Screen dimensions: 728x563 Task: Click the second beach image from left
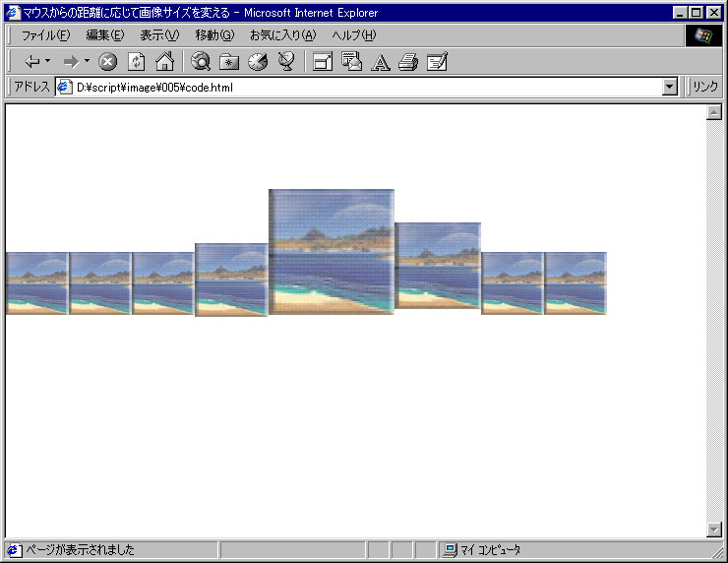tap(100, 283)
